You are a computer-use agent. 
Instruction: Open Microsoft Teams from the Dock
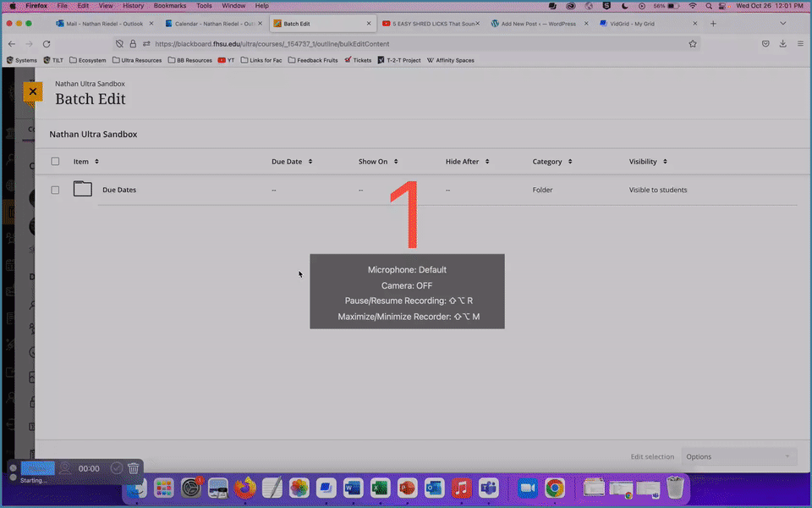488,488
